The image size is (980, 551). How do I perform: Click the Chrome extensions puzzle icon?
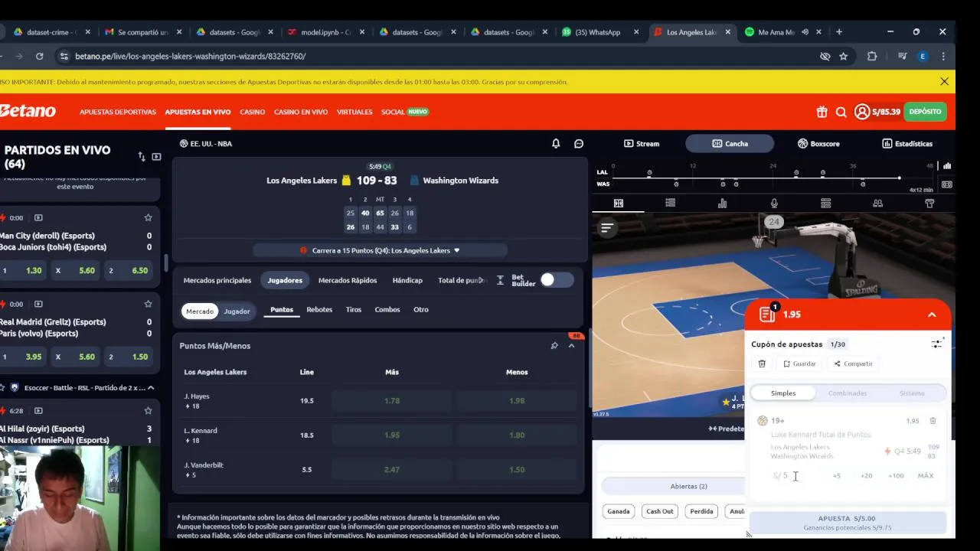(871, 56)
